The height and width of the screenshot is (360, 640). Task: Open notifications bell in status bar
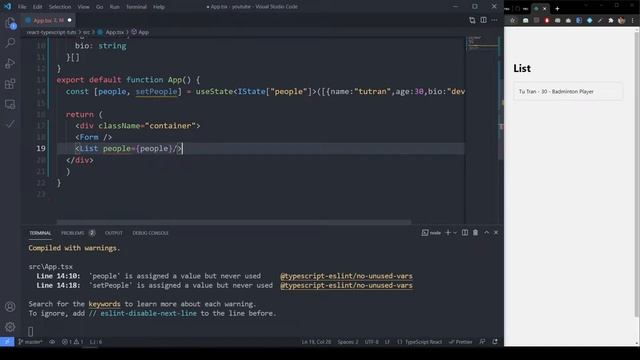495,342
